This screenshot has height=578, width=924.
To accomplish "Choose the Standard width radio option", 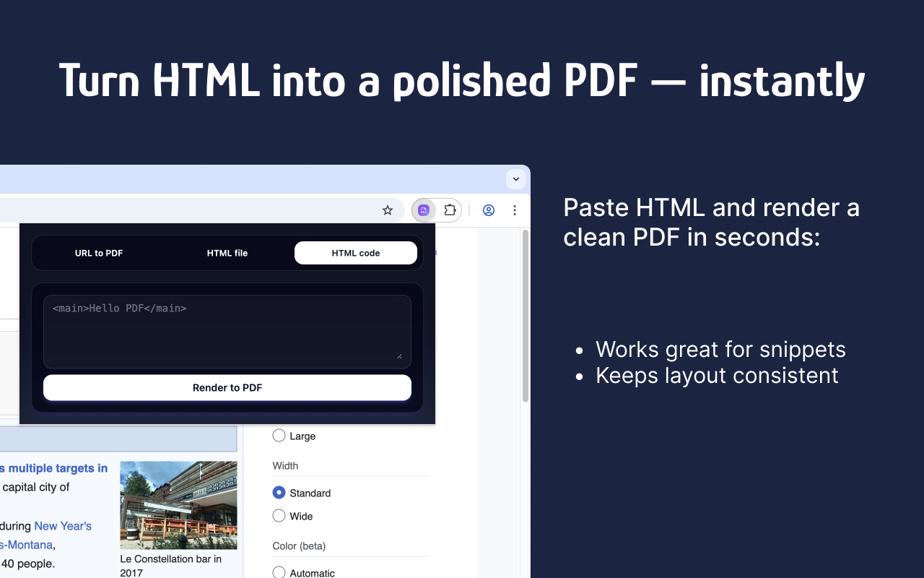I will [x=279, y=493].
